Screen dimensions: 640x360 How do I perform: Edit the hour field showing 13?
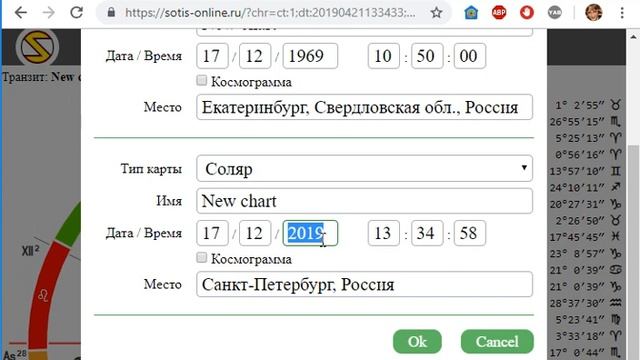tap(384, 233)
